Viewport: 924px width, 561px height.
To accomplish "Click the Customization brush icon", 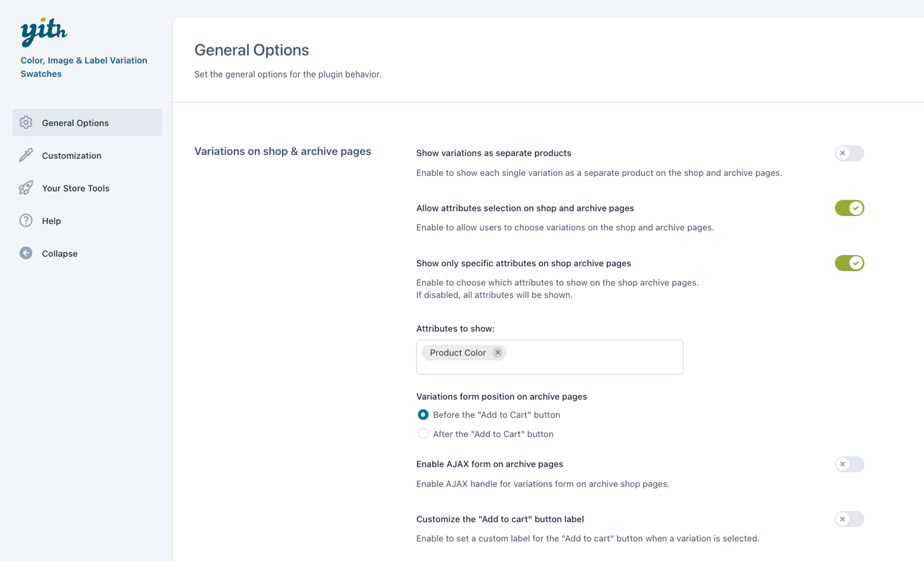I will pos(26,155).
